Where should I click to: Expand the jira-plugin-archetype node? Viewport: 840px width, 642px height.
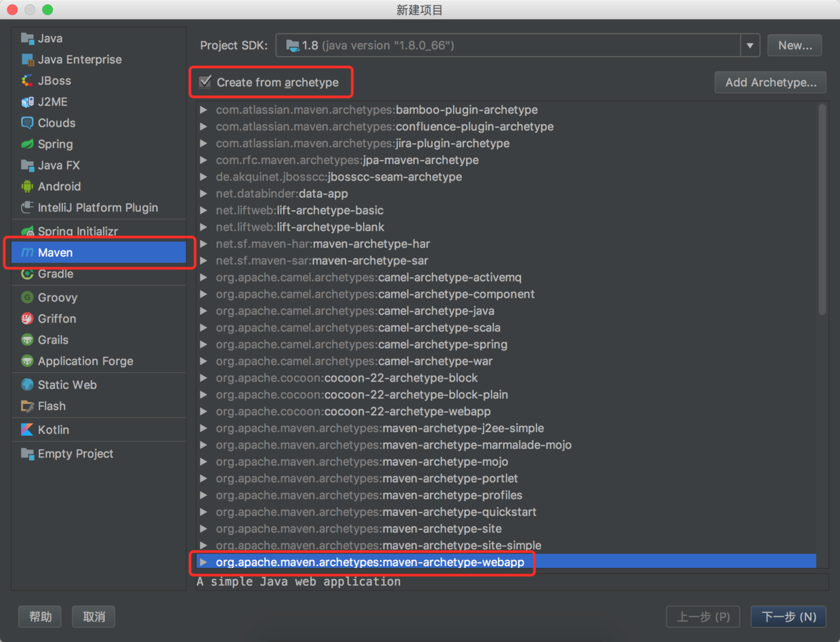click(203, 144)
